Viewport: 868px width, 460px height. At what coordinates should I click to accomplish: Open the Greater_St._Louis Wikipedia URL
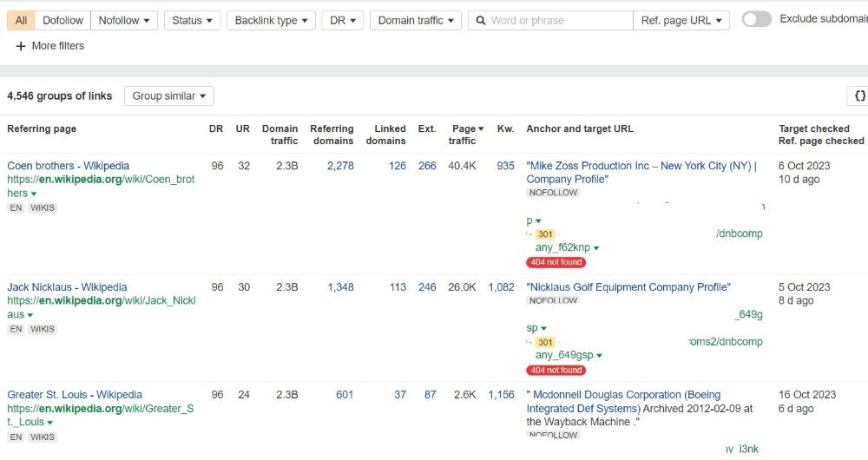pyautogui.click(x=100, y=415)
